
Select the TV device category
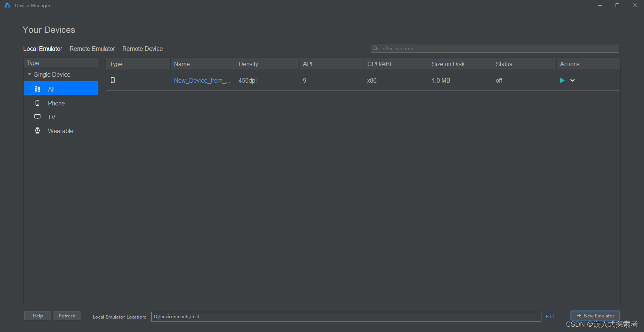[x=61, y=117]
